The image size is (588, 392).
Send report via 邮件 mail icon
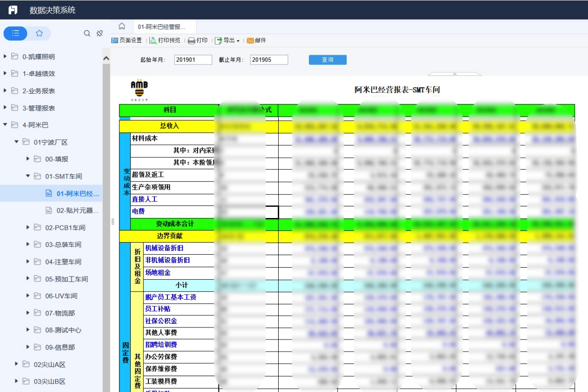pos(256,40)
